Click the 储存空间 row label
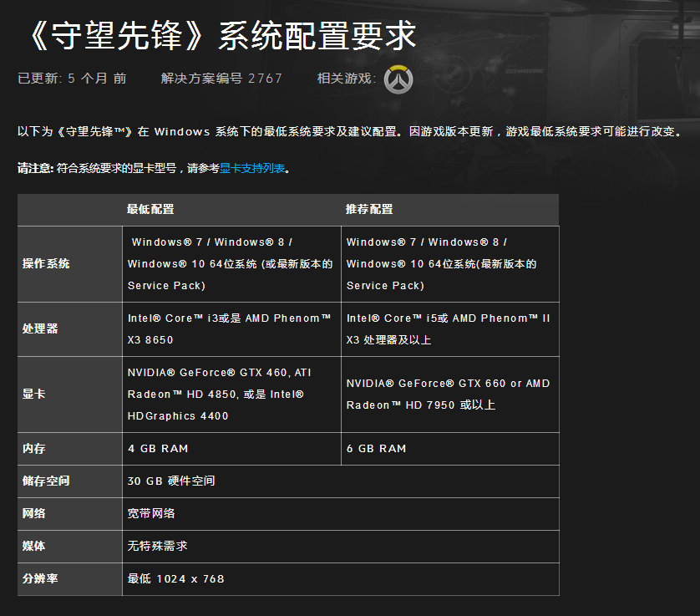 click(46, 481)
